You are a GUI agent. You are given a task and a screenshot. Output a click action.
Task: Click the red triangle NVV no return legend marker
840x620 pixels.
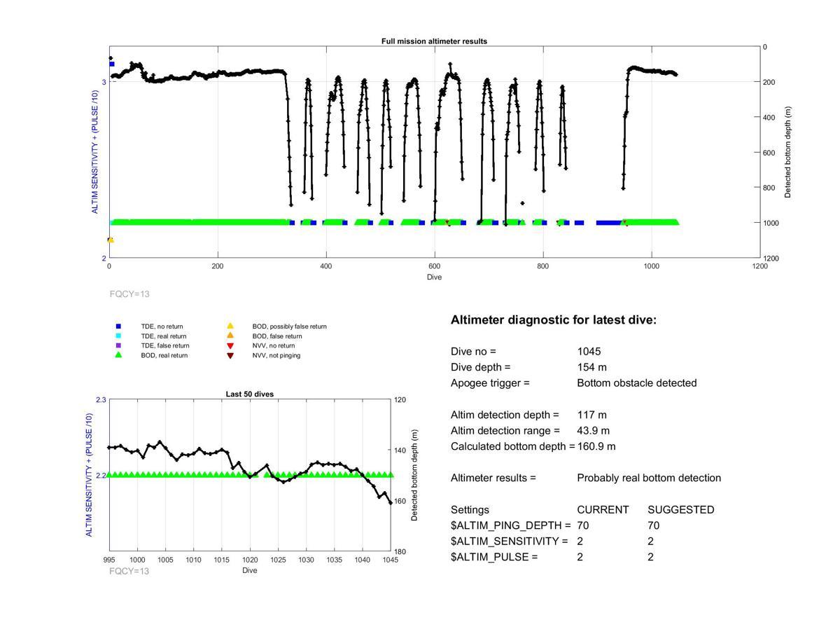click(x=230, y=346)
